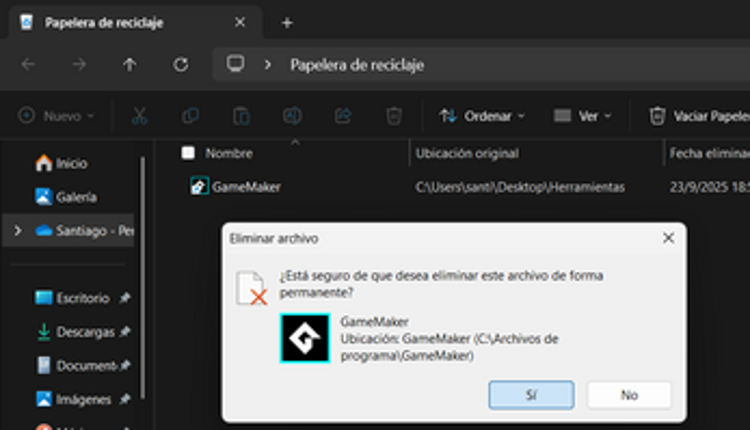Click the delete-file warning icon in dialog
Viewport: 750px width, 430px height.
click(x=251, y=288)
